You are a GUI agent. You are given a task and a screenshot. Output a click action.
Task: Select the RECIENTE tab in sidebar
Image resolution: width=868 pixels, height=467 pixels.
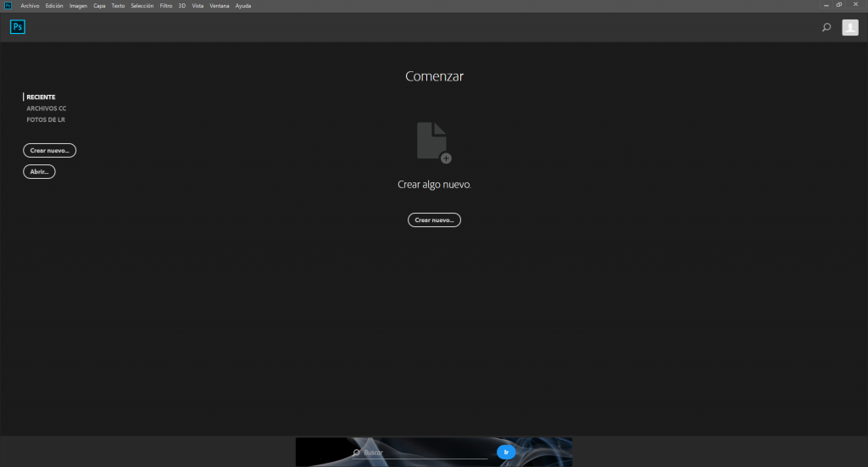[x=41, y=97]
